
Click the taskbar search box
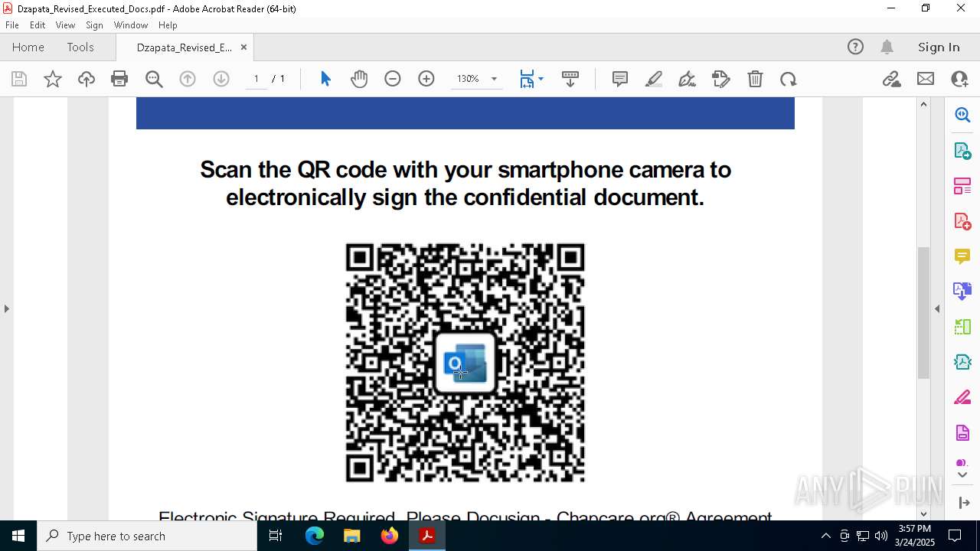147,536
